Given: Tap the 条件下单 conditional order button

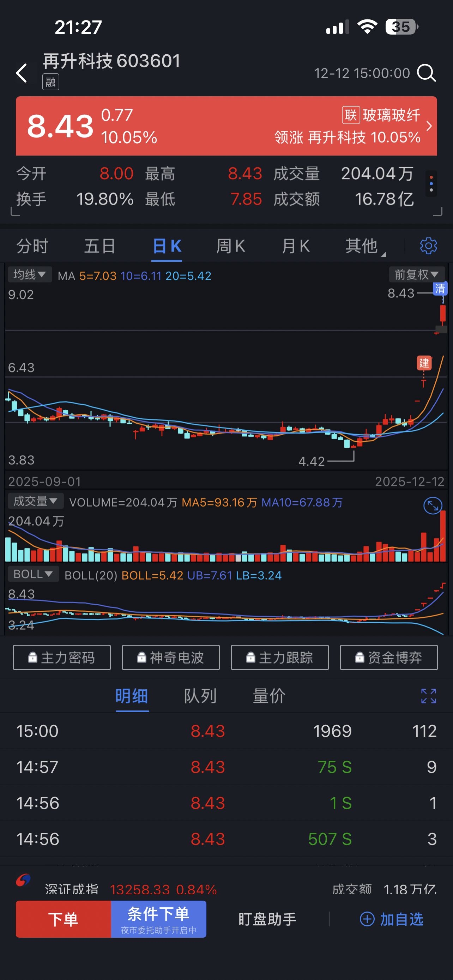Looking at the screenshot, I should [159, 919].
